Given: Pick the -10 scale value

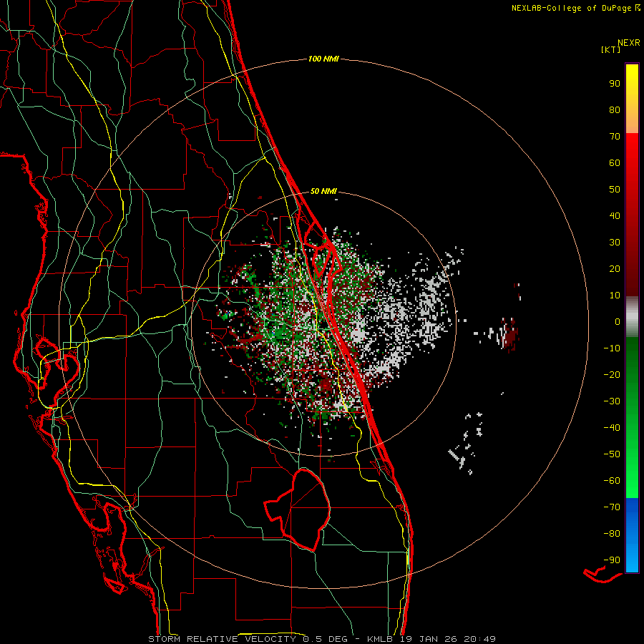Looking at the screenshot, I should click(x=612, y=348).
